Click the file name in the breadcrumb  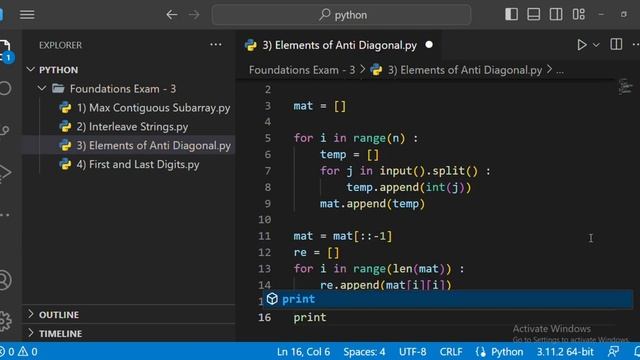(464, 70)
